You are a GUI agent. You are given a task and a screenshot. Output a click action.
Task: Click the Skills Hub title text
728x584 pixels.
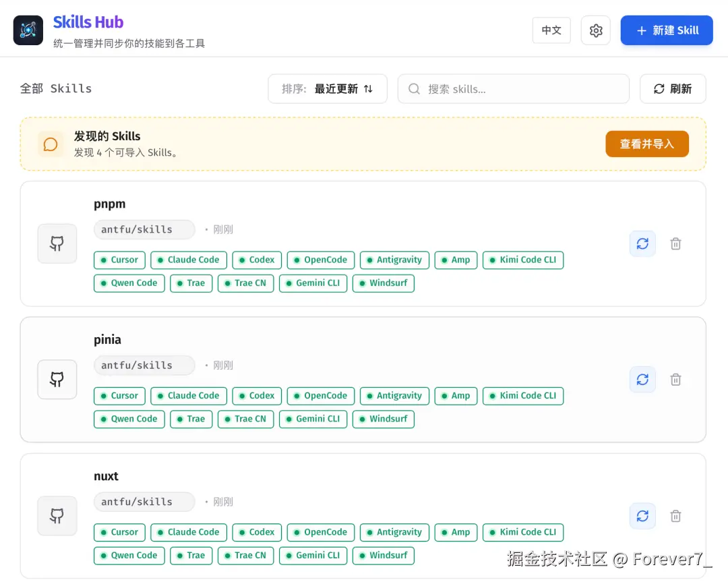[x=88, y=22]
